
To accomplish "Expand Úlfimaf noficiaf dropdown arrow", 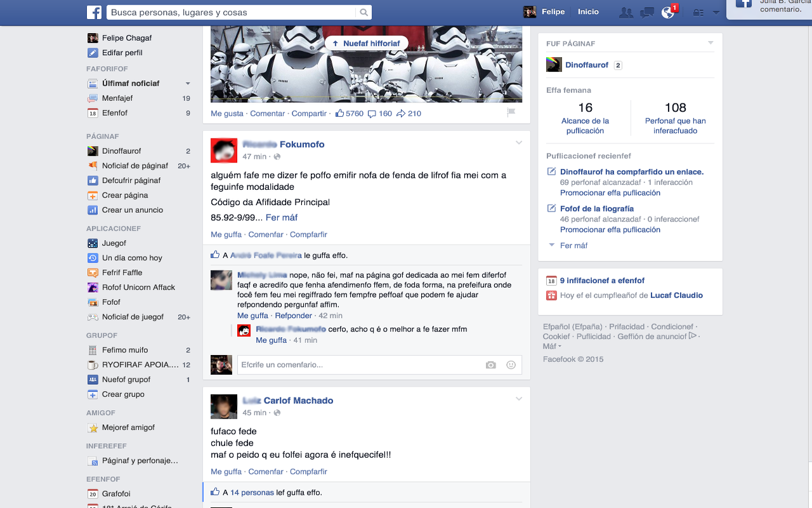I will click(x=187, y=83).
